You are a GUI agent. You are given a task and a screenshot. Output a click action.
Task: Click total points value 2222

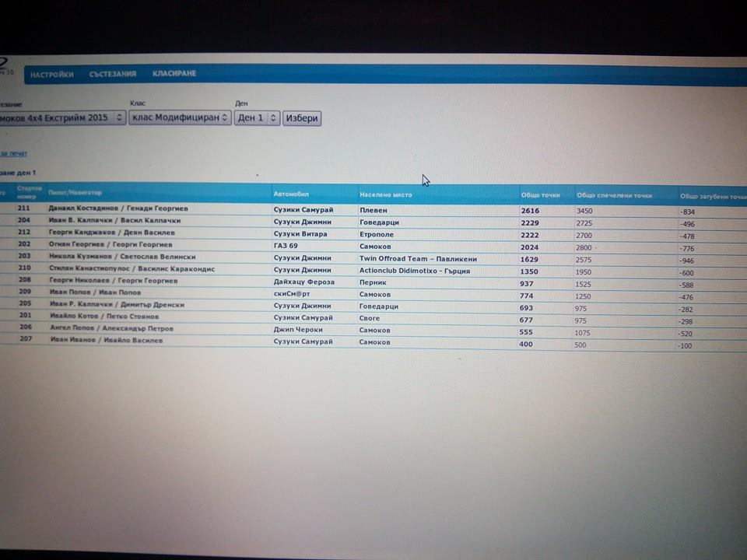530,235
